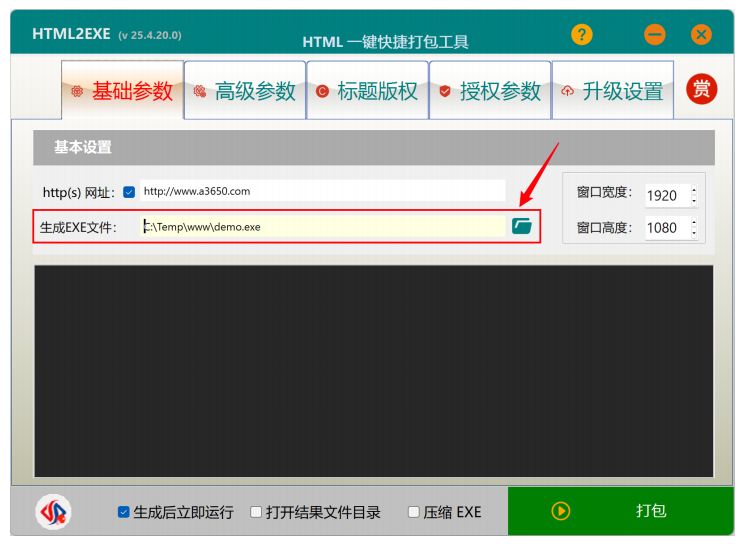Image resolution: width=749 pixels, height=547 pixels.
Task: Open the 高级参数 tab
Action: 245,90
